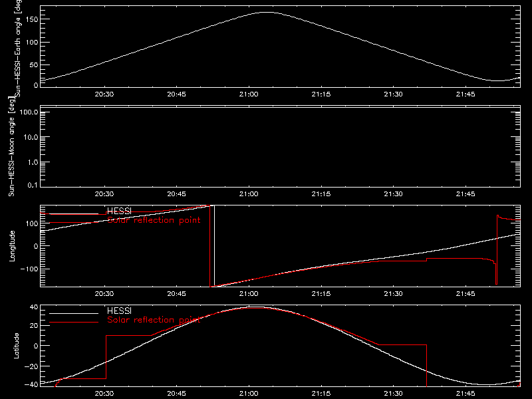Image resolution: width=532 pixels, height=399 pixels.
Task: Click '21:45' time label under Earth angle plot
Action: [x=465, y=94]
